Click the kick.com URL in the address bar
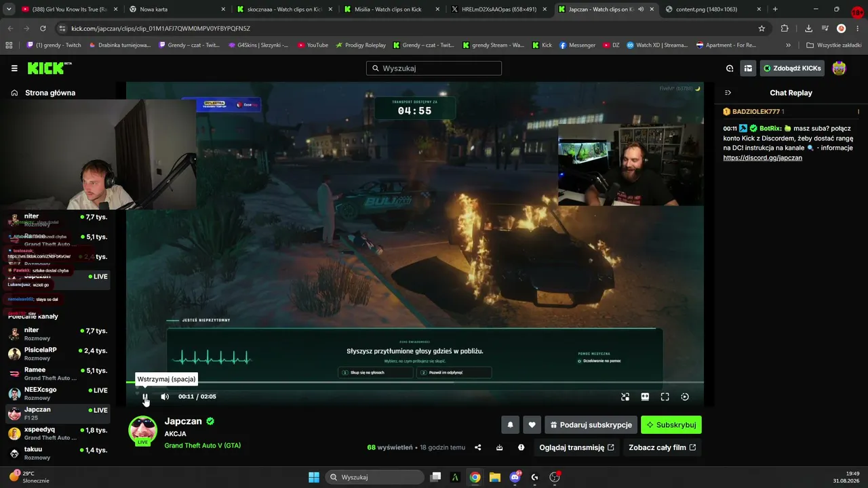Screen dimensions: 868x488 click(x=161, y=28)
